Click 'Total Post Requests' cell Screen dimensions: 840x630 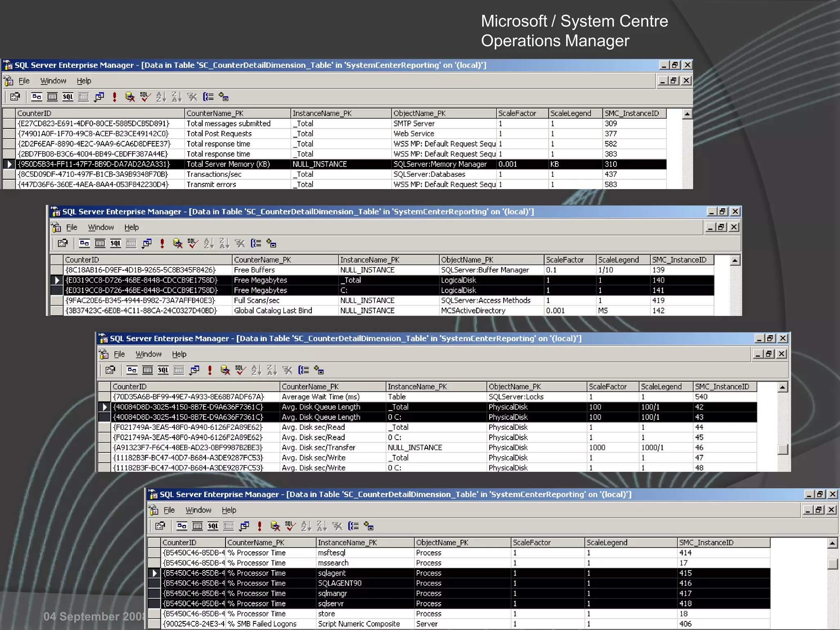(x=237, y=134)
